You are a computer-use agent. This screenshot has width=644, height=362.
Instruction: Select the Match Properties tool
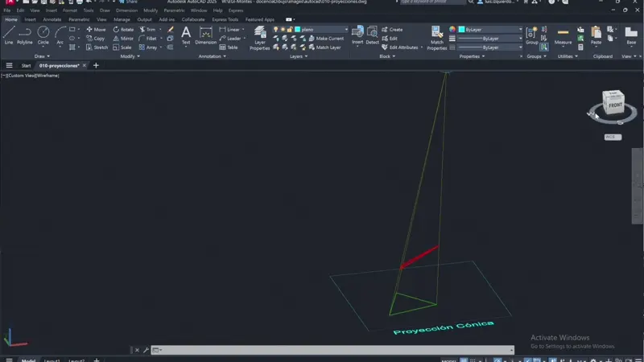tap(437, 37)
